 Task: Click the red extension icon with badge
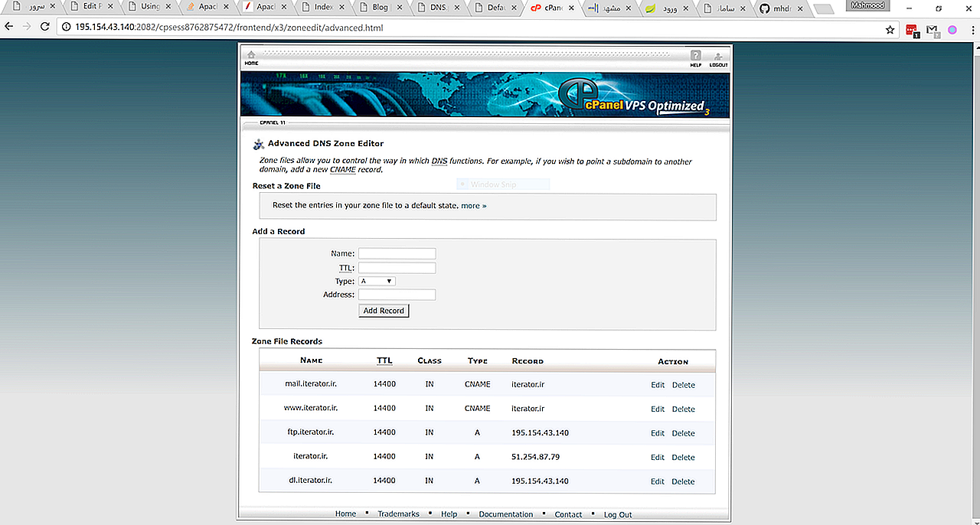coord(912,31)
